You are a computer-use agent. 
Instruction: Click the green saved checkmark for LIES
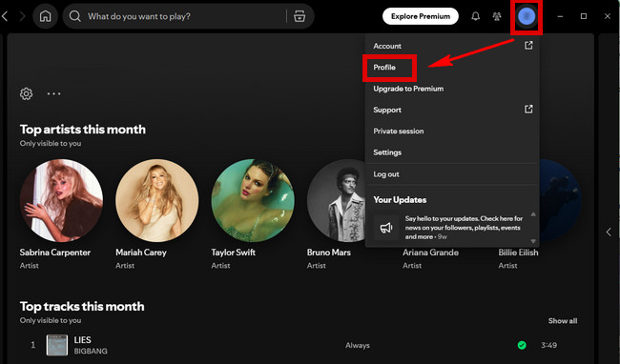tap(522, 345)
